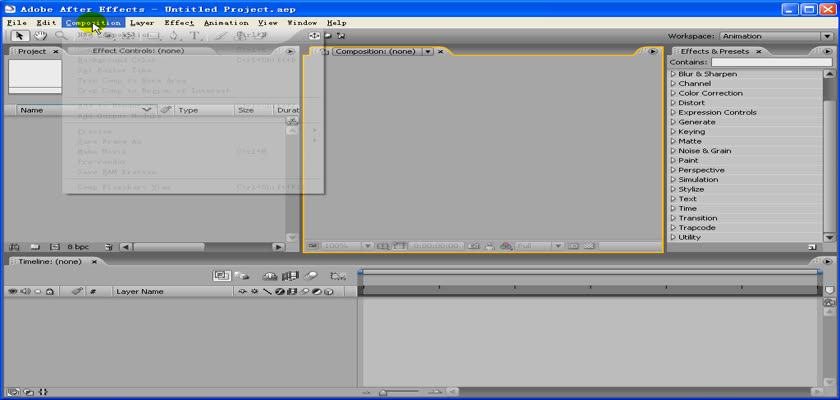Select the arrow Selection tool
The width and height of the screenshot is (840, 400).
tap(20, 36)
